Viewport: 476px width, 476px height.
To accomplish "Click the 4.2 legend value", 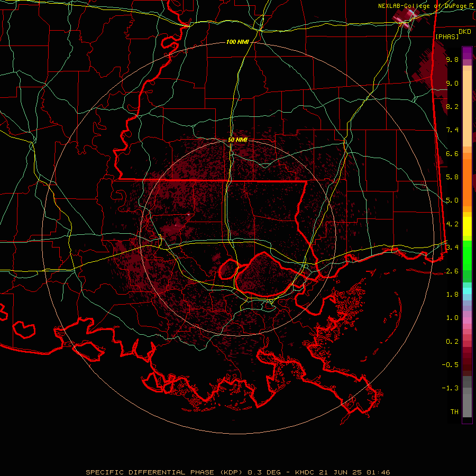I will click(x=452, y=224).
